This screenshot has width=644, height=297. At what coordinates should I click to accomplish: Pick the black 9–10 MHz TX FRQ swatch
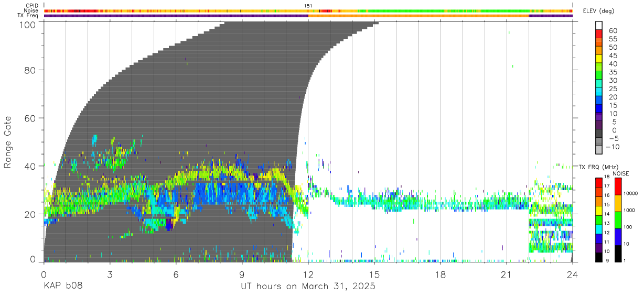pyautogui.click(x=599, y=257)
